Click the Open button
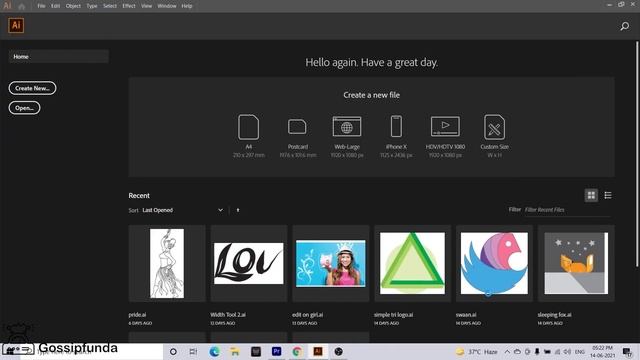 coord(24,108)
